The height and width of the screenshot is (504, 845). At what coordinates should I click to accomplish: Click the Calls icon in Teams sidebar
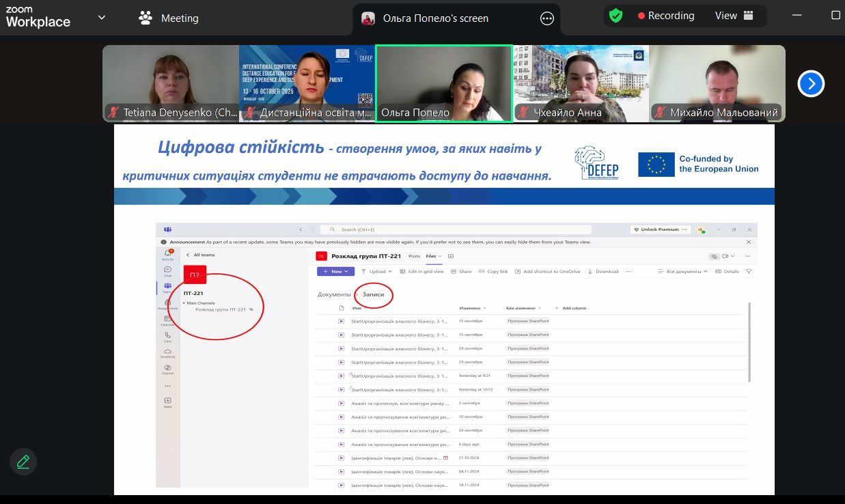click(x=167, y=336)
